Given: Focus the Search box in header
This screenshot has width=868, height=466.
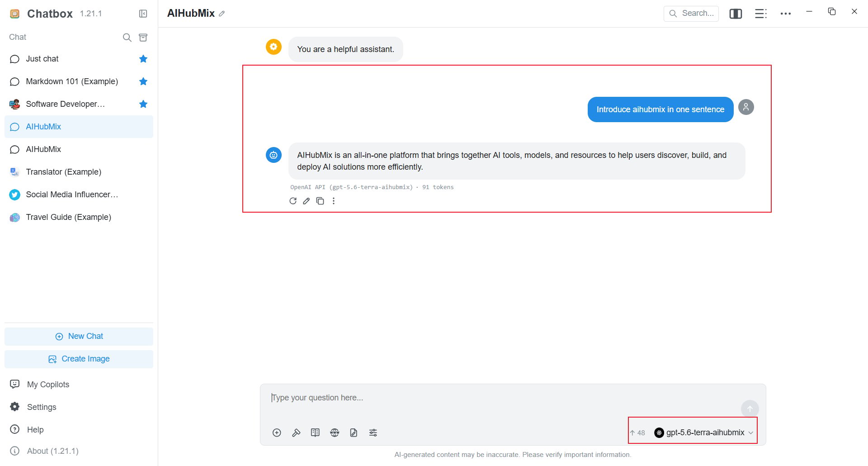Looking at the screenshot, I should (x=691, y=14).
